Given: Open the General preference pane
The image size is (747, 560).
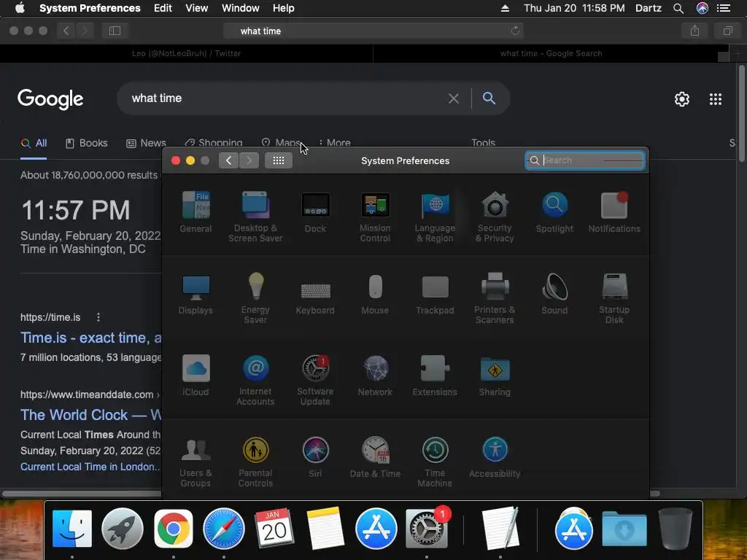Looking at the screenshot, I should (x=196, y=212).
